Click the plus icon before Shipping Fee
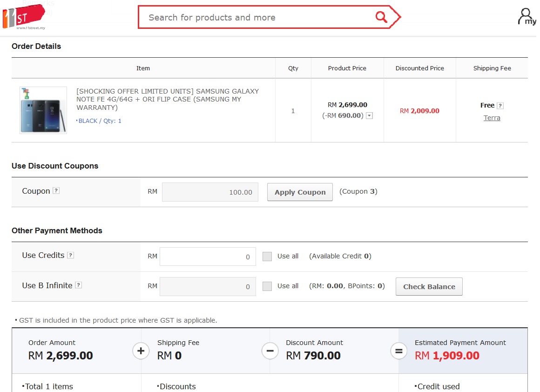 (141, 351)
